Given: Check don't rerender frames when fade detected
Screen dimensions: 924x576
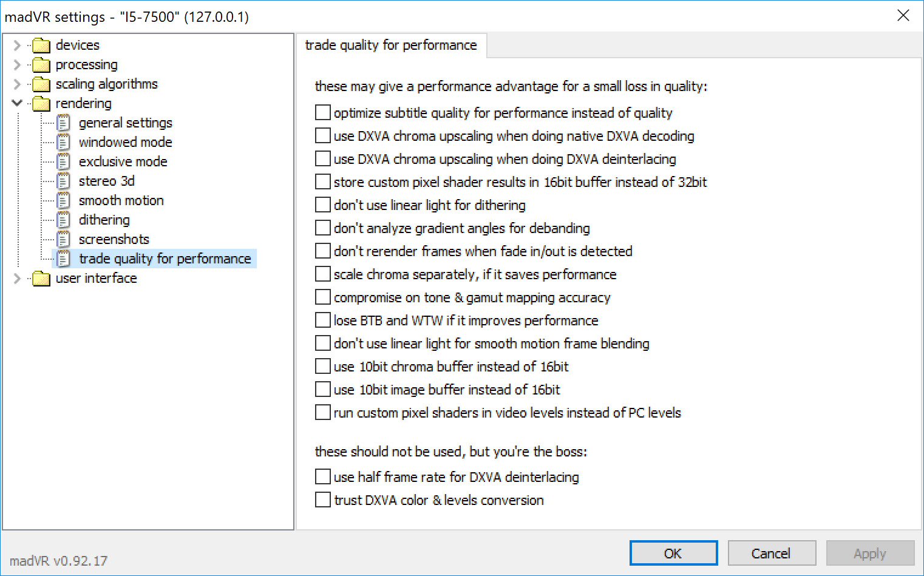Looking at the screenshot, I should coord(323,251).
